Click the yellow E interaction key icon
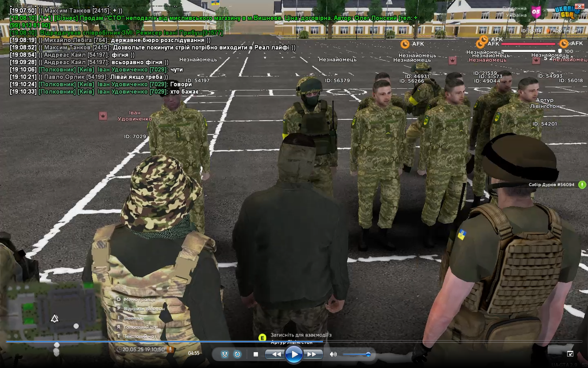Viewport: 588px width, 368px height. click(x=262, y=338)
